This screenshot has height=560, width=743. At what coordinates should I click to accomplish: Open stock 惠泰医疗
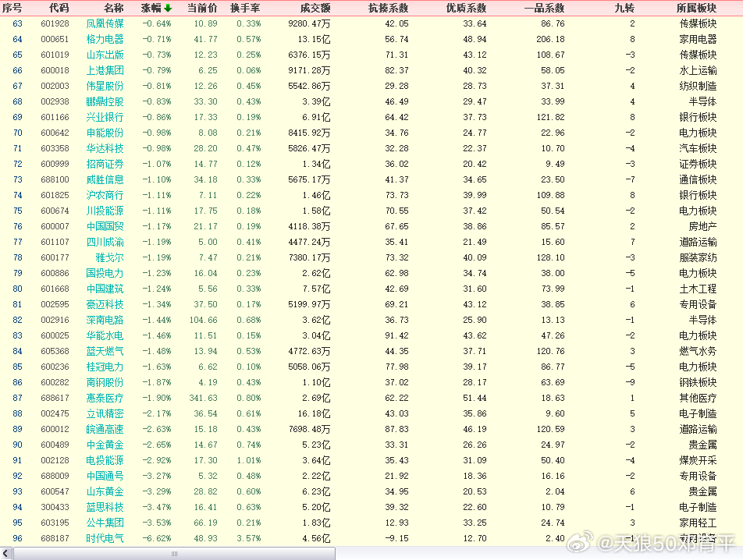[105, 398]
